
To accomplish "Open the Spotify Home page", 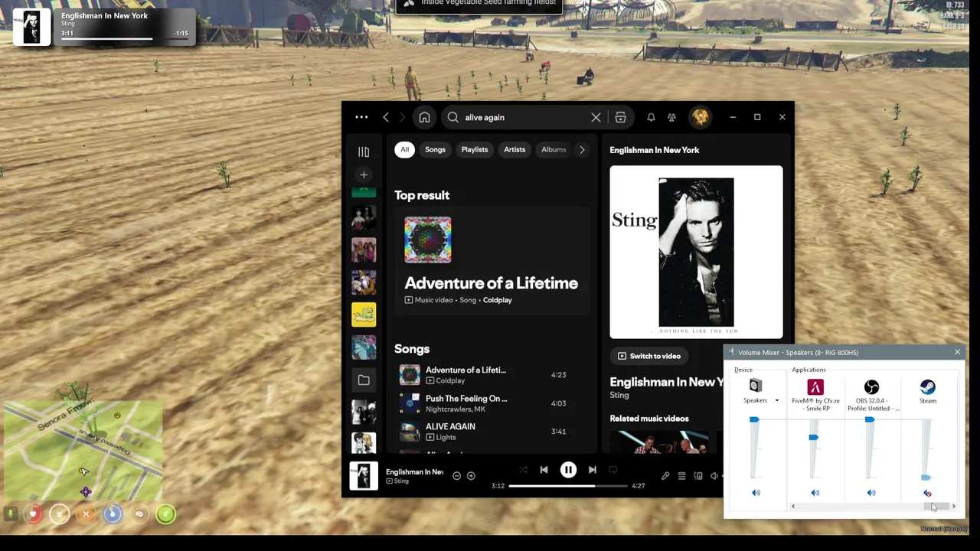I will point(424,117).
